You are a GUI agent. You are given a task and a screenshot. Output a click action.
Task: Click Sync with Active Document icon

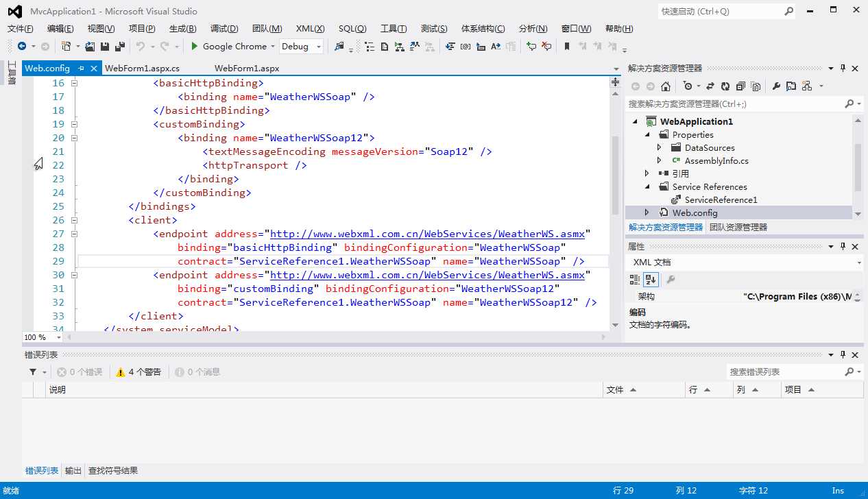coord(710,86)
